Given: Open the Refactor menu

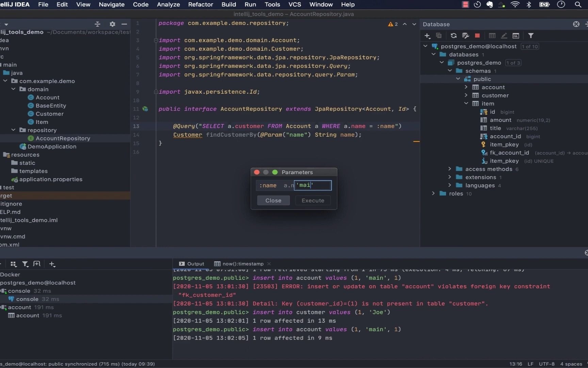Looking at the screenshot, I should (x=200, y=4).
